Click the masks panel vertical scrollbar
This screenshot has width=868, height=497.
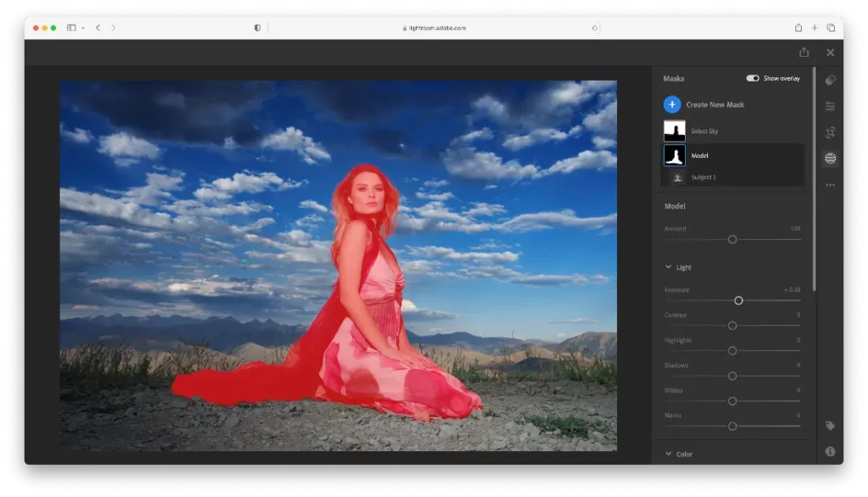(x=814, y=178)
